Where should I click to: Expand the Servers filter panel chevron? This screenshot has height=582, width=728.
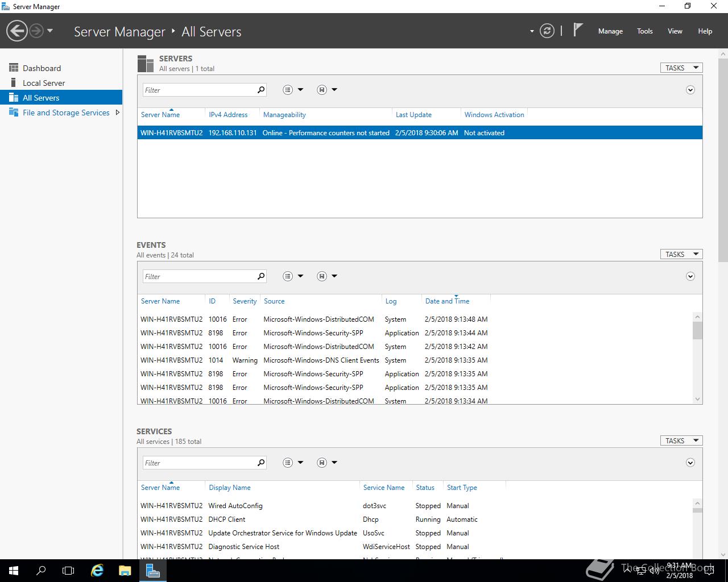point(690,90)
